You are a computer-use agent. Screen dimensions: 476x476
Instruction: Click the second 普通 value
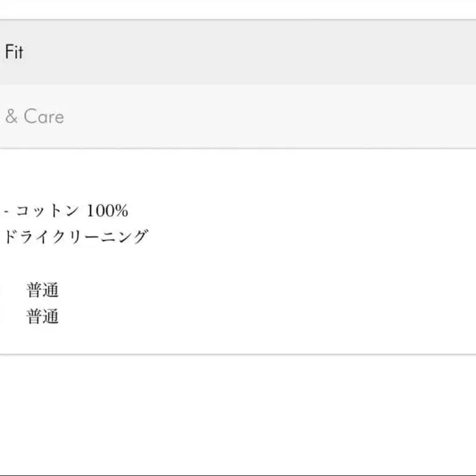coord(42,316)
